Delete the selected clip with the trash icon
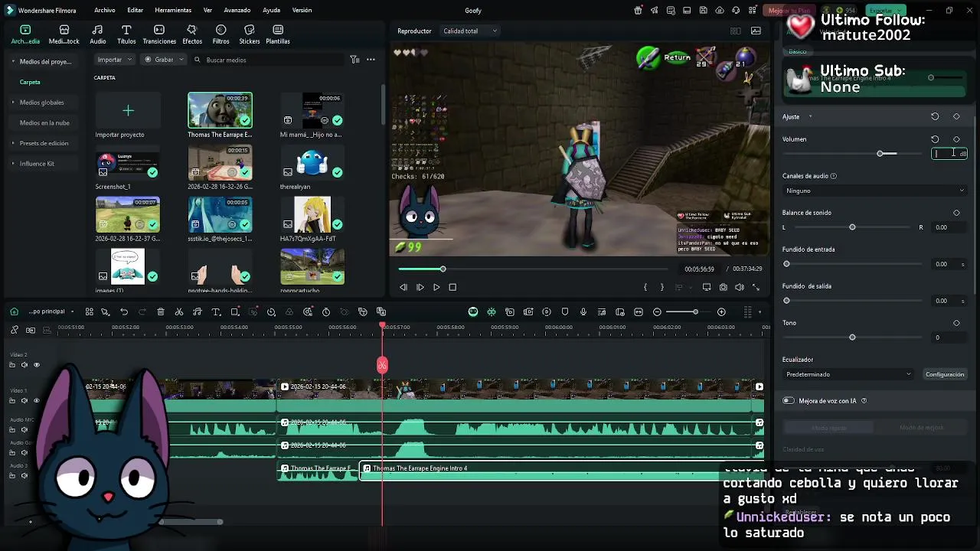The width and height of the screenshot is (980, 551). [161, 312]
